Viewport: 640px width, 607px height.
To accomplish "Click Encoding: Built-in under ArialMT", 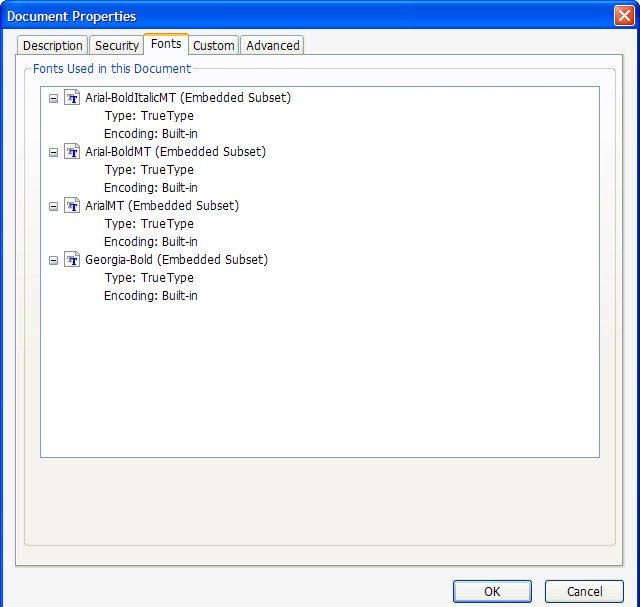I will click(x=151, y=241).
